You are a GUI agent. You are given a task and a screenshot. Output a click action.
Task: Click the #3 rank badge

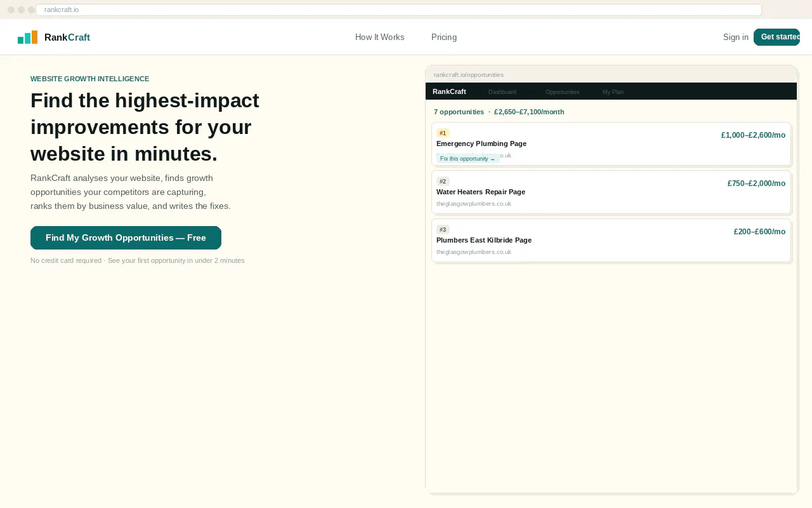pyautogui.click(x=443, y=229)
